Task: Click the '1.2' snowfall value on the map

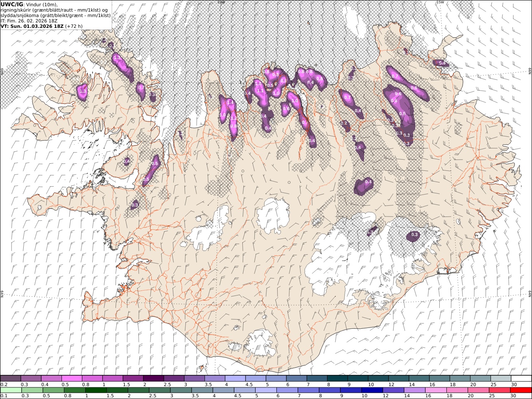Action: [x=234, y=118]
